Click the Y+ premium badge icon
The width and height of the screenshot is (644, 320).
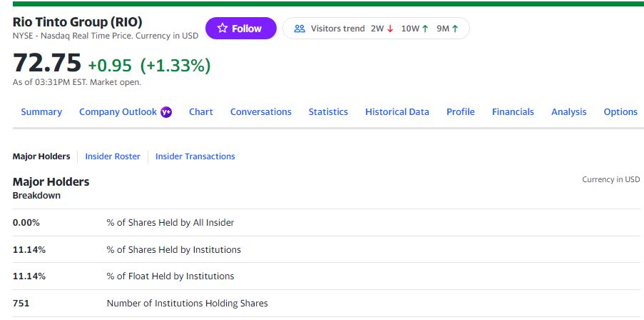pos(166,112)
